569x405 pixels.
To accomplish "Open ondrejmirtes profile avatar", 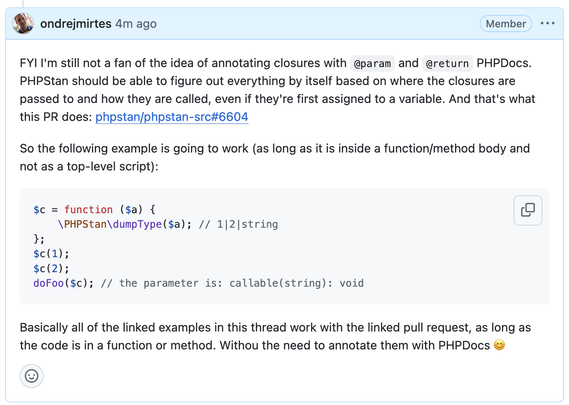I will pyautogui.click(x=23, y=24).
